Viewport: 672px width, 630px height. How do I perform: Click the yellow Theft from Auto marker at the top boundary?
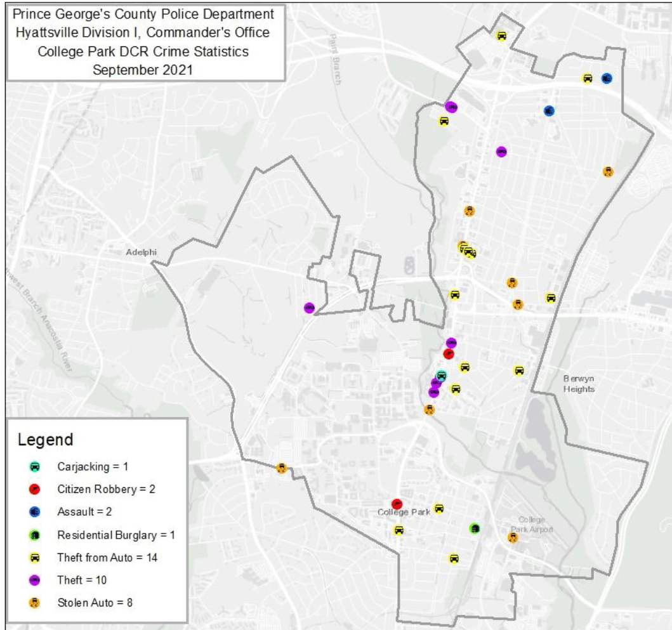pos(501,36)
